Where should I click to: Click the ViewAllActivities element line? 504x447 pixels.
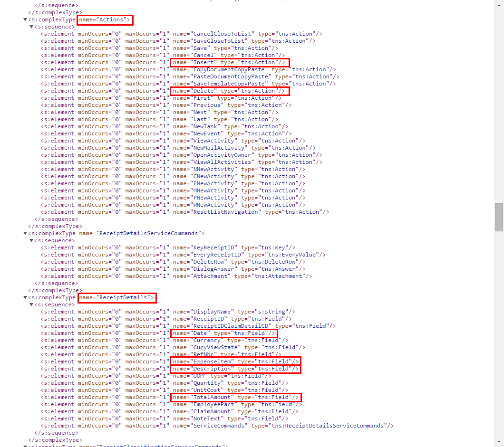pyautogui.click(x=182, y=162)
